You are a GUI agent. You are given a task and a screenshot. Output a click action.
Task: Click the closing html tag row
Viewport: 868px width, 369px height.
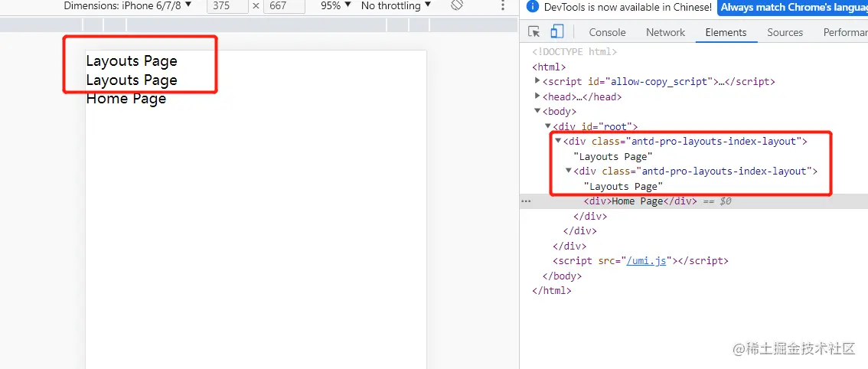551,290
